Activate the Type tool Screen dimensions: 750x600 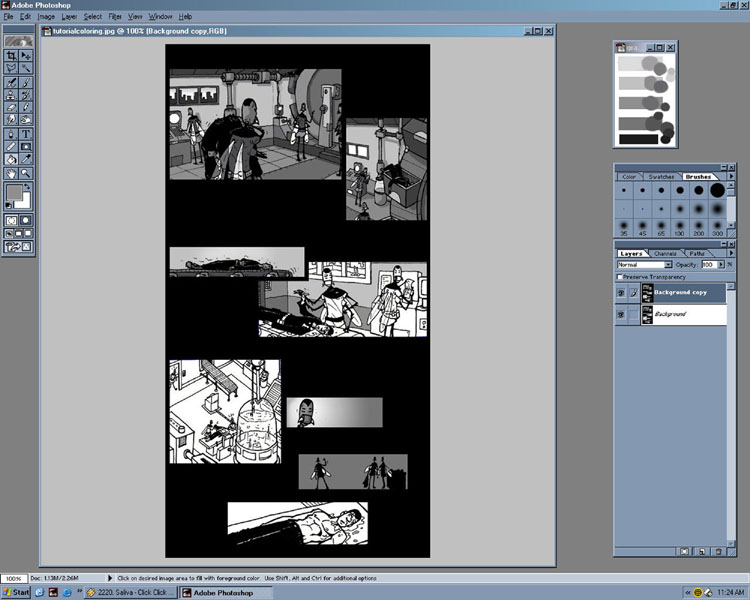pyautogui.click(x=26, y=134)
